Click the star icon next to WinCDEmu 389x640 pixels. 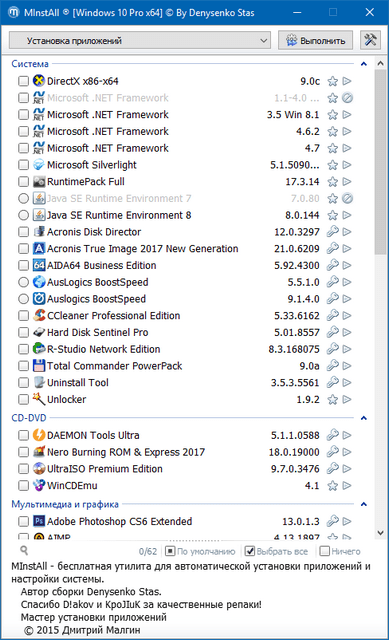click(x=333, y=486)
